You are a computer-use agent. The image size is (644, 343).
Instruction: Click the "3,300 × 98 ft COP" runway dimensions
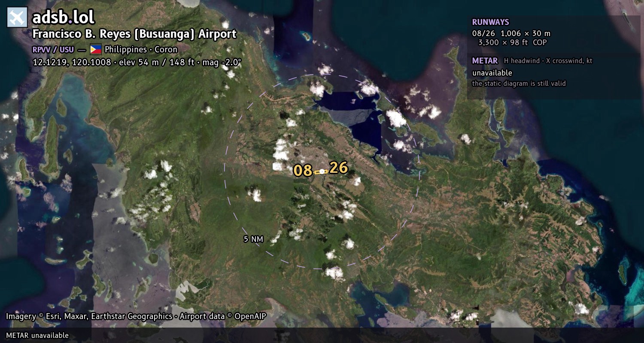pyautogui.click(x=513, y=42)
